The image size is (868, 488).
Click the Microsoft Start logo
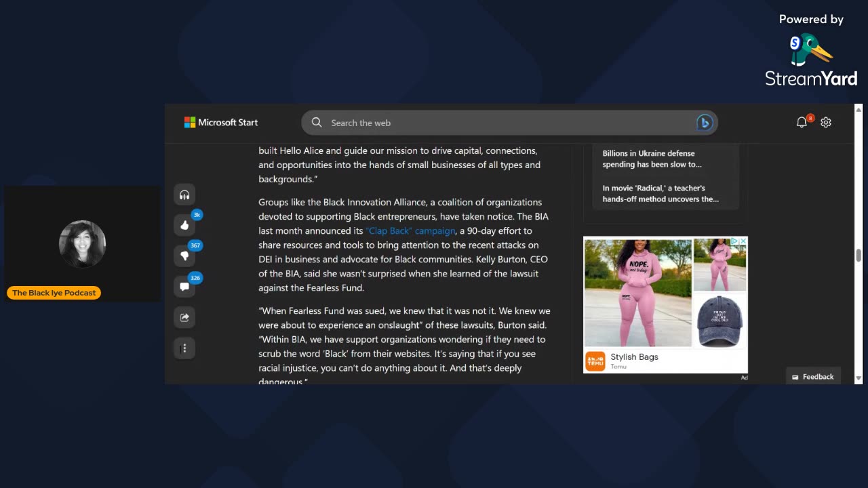pos(221,123)
